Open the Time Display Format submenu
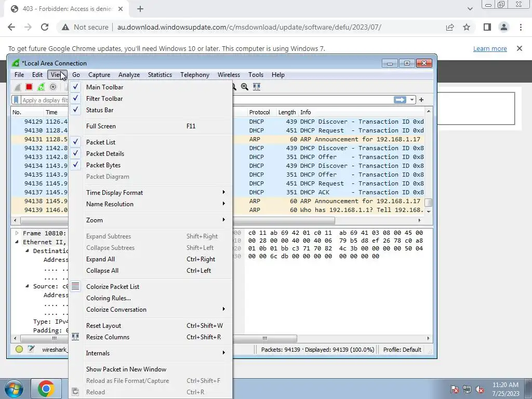Viewport: 532px width, 399px height. coord(151,192)
